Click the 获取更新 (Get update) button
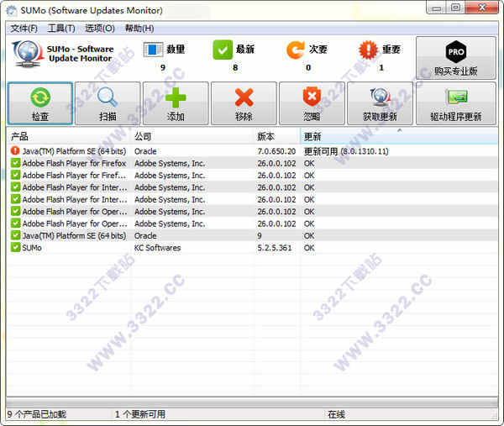This screenshot has width=504, height=426. [x=381, y=103]
